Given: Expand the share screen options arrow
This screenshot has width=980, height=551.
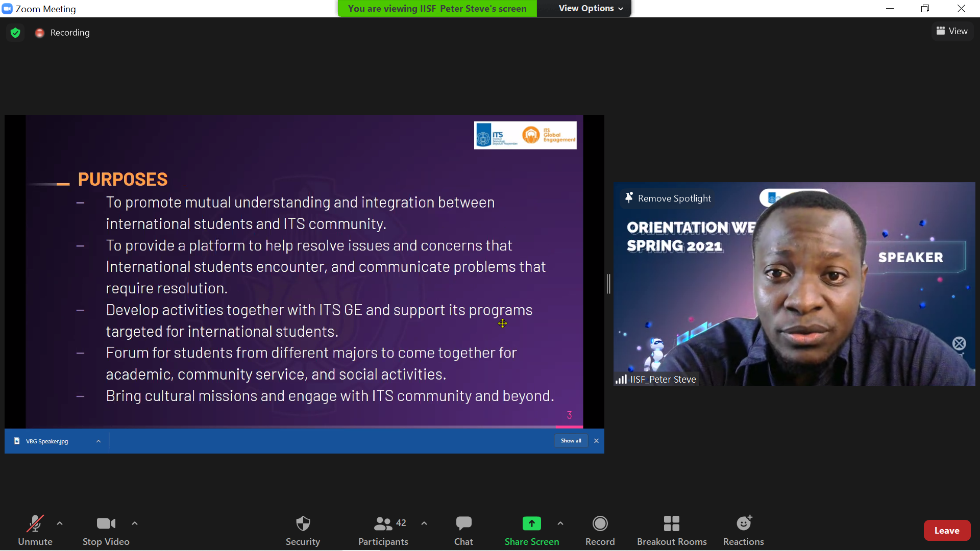Looking at the screenshot, I should [x=560, y=523].
